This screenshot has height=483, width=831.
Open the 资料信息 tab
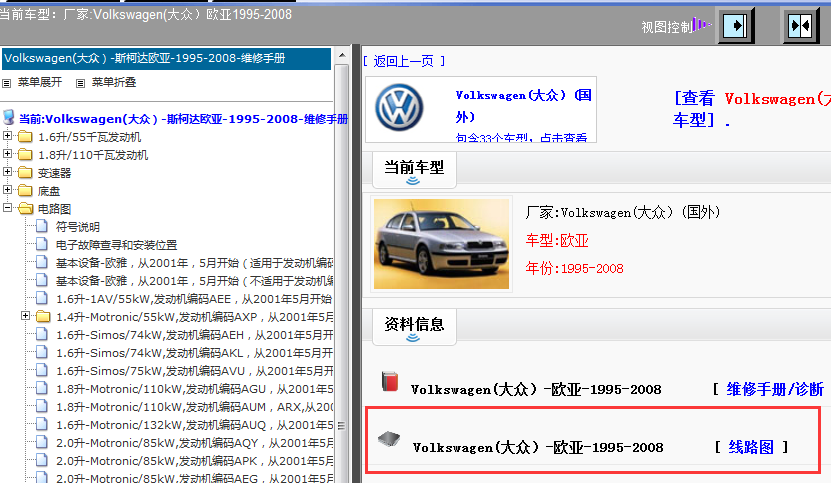point(414,326)
